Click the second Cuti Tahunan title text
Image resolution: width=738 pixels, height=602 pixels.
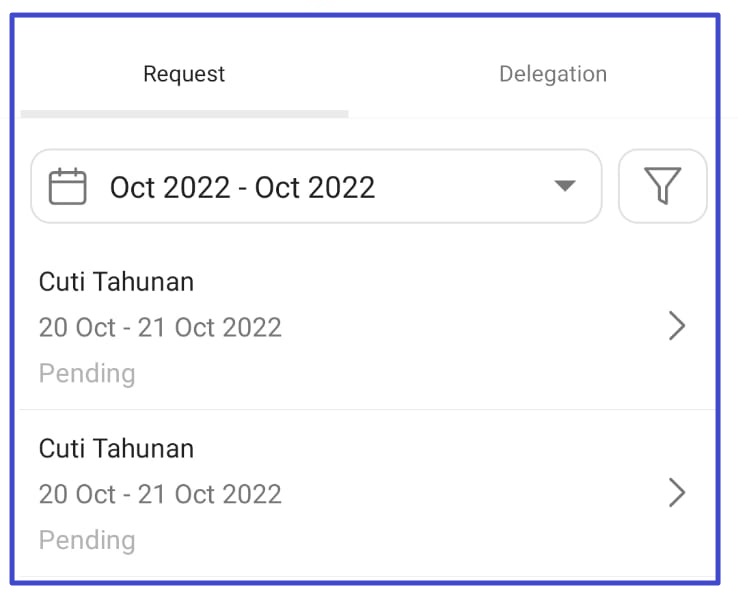point(116,449)
